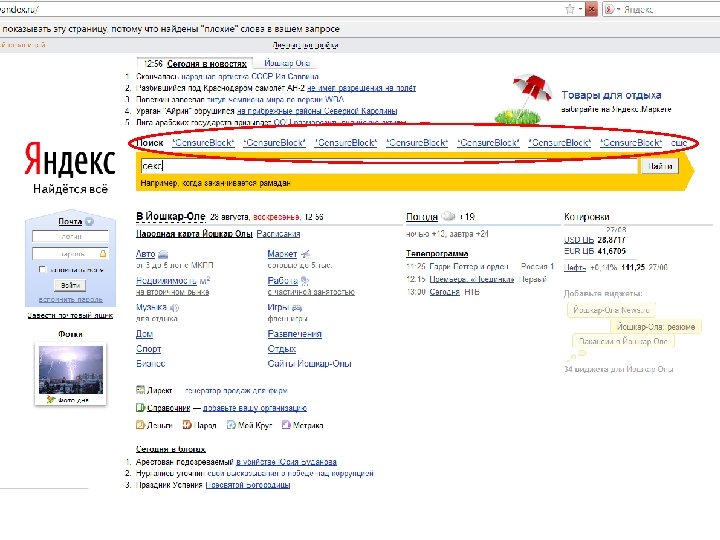Open the Почта mail link
The width and height of the screenshot is (720, 540).
coord(70,221)
